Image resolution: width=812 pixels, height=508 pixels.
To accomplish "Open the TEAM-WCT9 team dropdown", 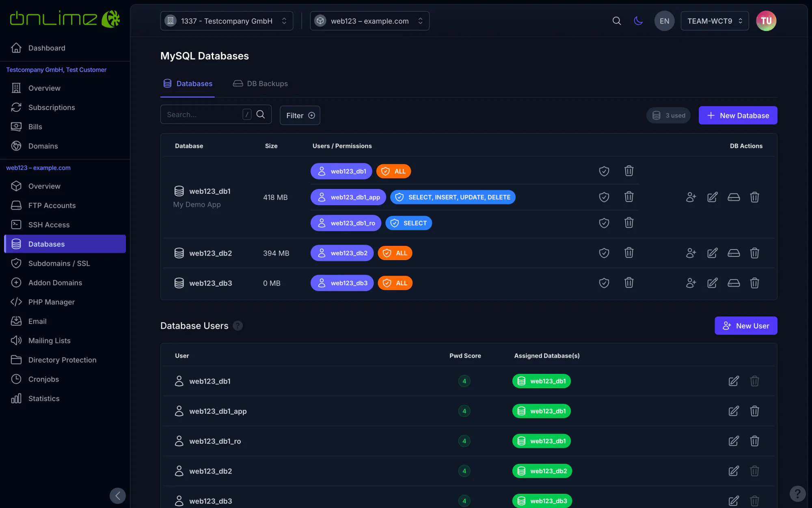I will click(715, 21).
